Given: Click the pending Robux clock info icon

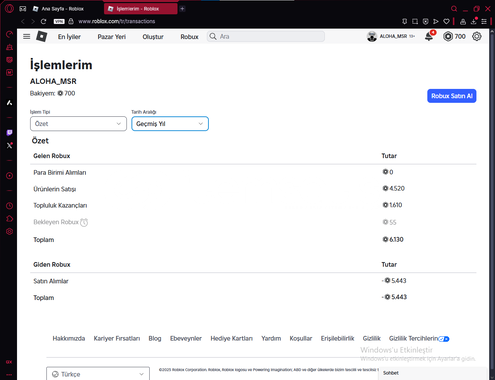Looking at the screenshot, I should pyautogui.click(x=84, y=222).
